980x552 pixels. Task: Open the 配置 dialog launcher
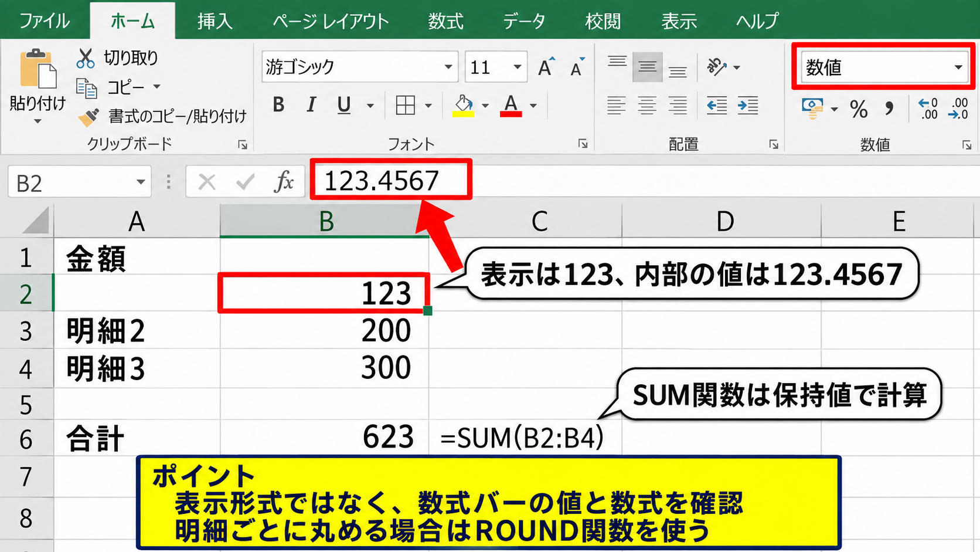coord(774,144)
